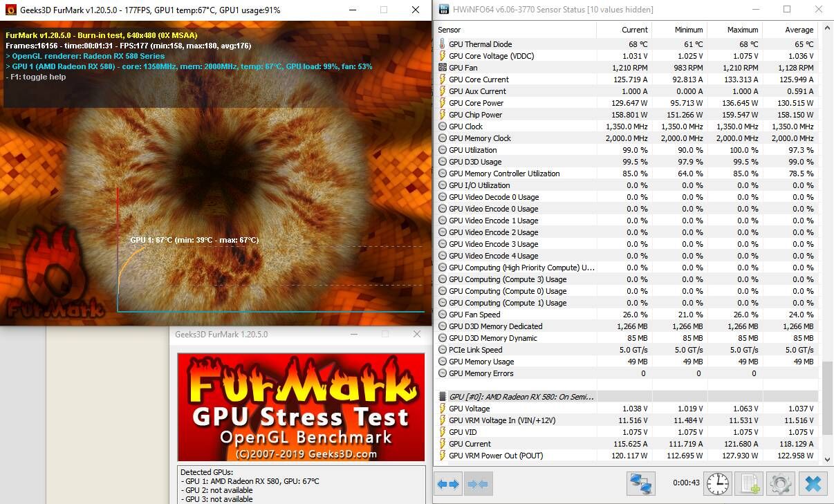
Task: Click the FurMark icon in the burn-in title bar
Action: tap(10, 10)
